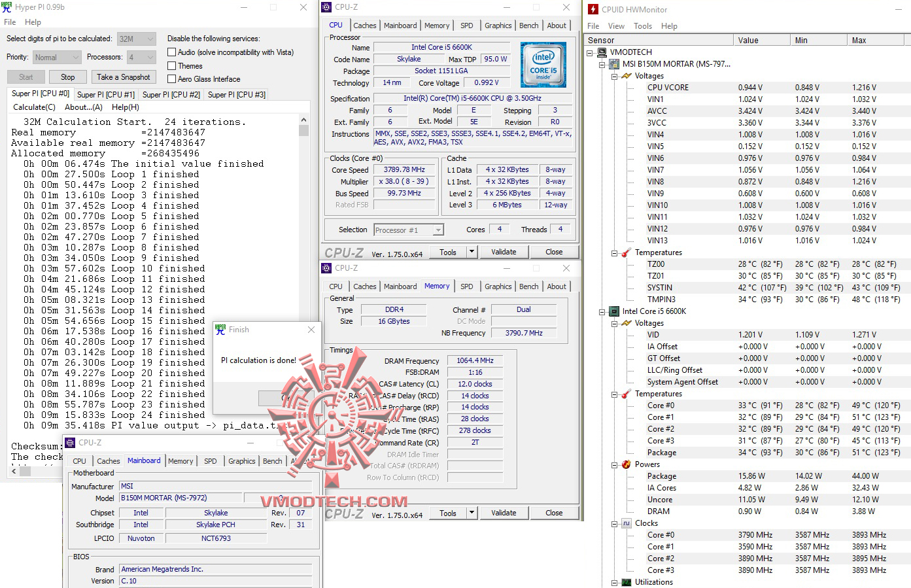
Task: Open the SPD tab in Memory CPU-Z window
Action: [x=467, y=286]
